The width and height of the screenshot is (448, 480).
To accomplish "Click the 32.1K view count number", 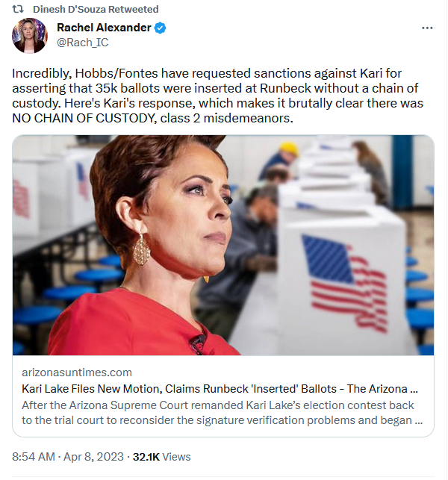I will point(146,456).
